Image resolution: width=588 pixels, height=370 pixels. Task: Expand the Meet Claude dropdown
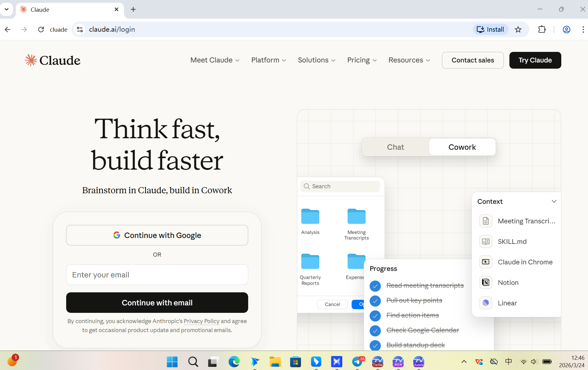[215, 60]
